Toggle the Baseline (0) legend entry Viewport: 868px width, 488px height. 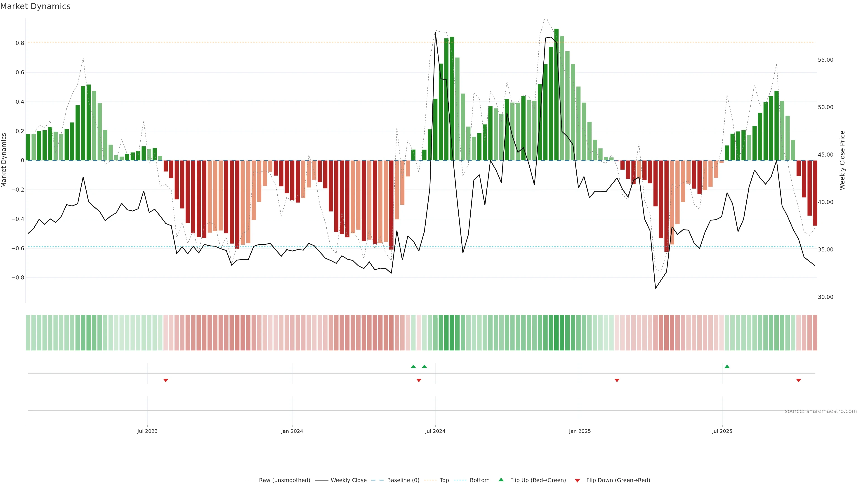point(403,480)
